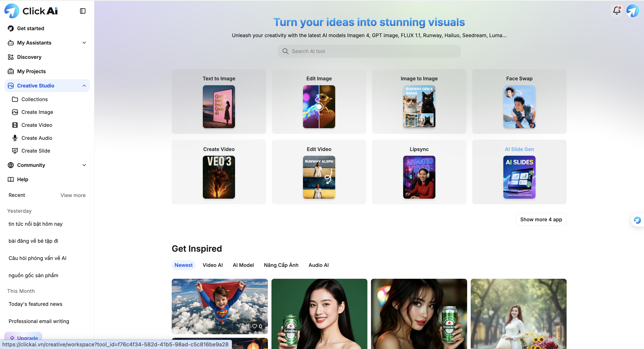Open Create Slide sidebar item
Screen dimensions: 644x349
tap(36, 151)
